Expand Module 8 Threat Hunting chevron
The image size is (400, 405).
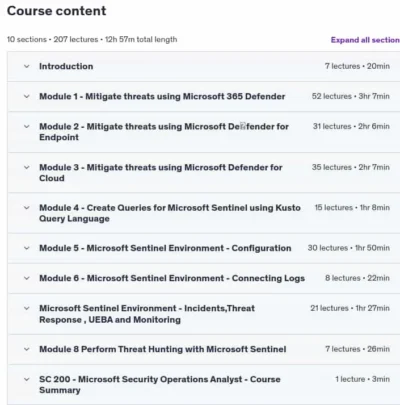[x=27, y=349]
